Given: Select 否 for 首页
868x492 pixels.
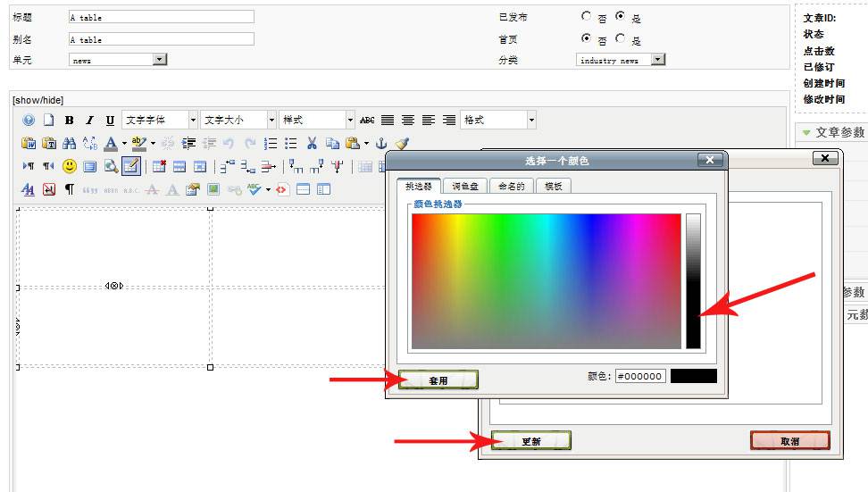Looking at the screenshot, I should click(x=586, y=38).
